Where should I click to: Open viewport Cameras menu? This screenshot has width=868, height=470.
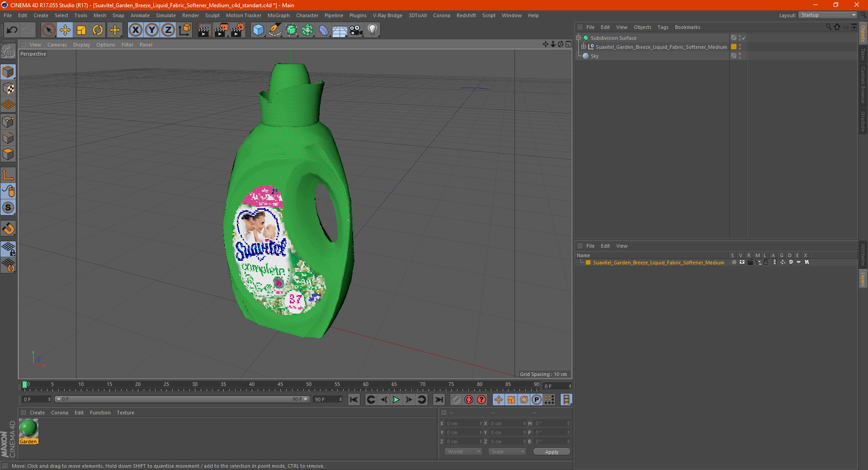coord(57,45)
